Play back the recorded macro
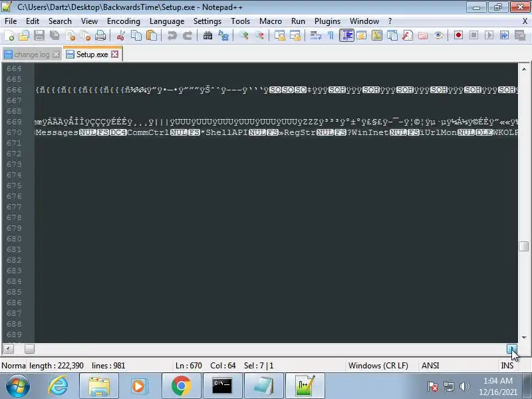This screenshot has width=532, height=399. (x=489, y=35)
